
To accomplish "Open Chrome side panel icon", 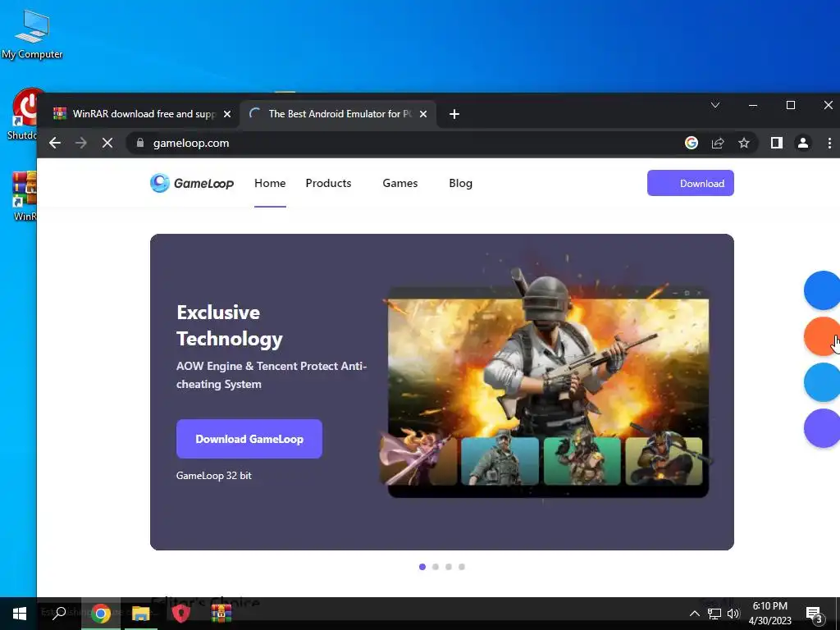I will [776, 143].
